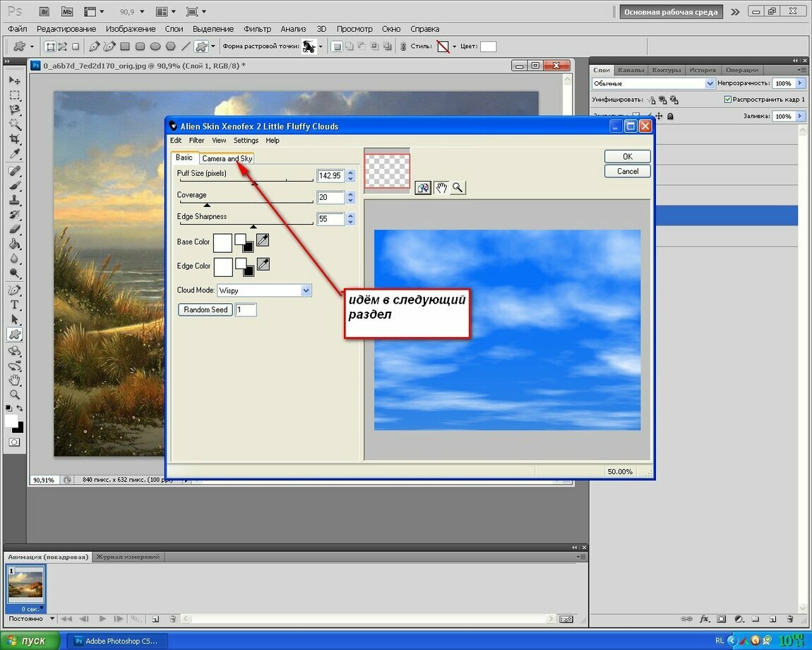Open the Изображение menu
The width and height of the screenshot is (812, 650).
(x=131, y=29)
